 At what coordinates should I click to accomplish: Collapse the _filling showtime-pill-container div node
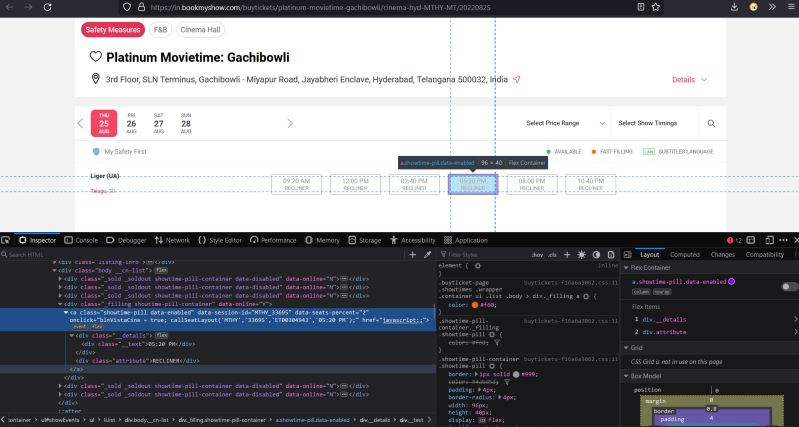pos(61,304)
